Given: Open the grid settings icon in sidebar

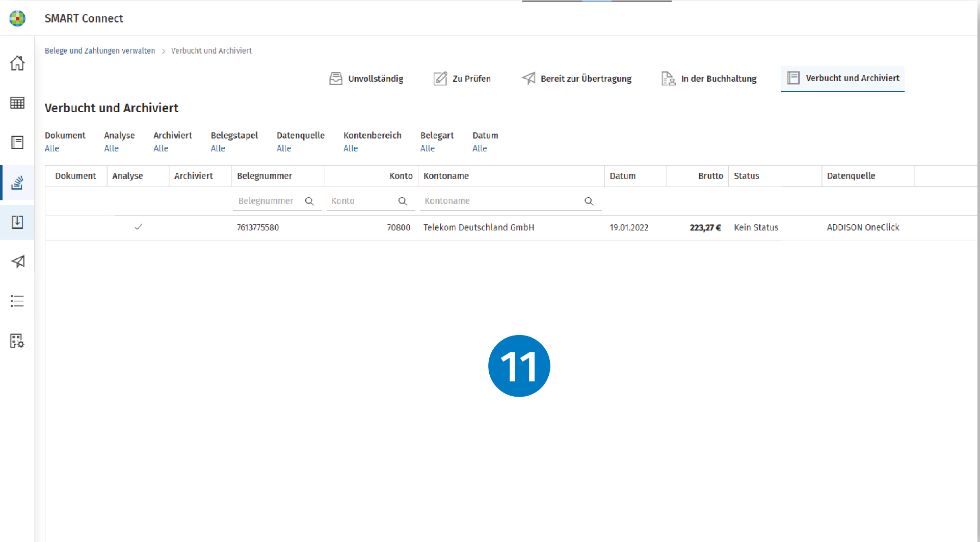Looking at the screenshot, I should pyautogui.click(x=17, y=341).
